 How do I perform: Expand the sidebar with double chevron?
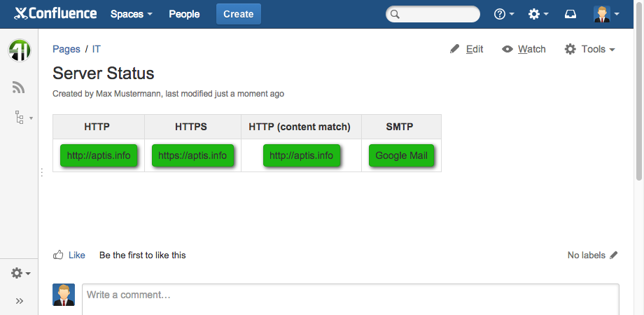[19, 301]
